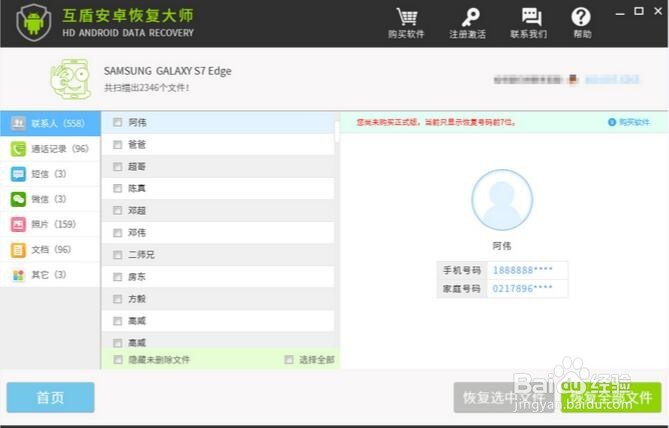The height and width of the screenshot is (428, 669).
Task: Close the recovery app window
Action: click(658, 12)
